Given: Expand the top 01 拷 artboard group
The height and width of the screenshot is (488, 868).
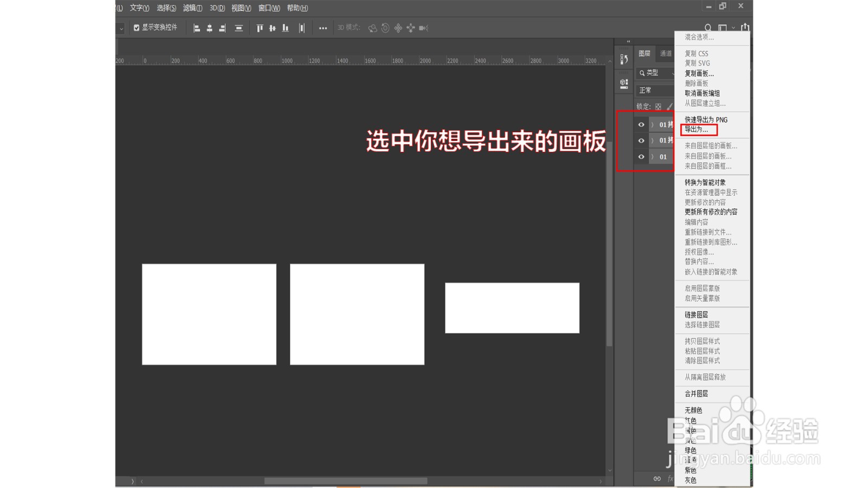Looking at the screenshot, I should pos(653,125).
